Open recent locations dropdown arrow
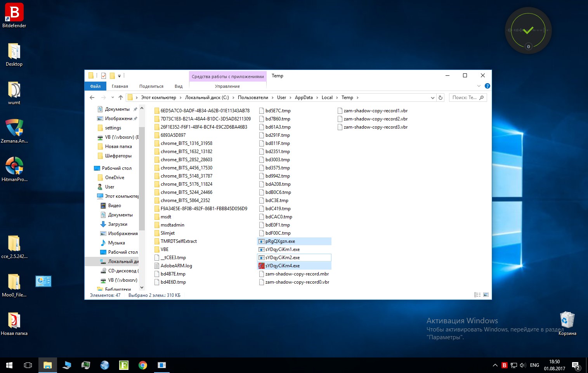Image resolution: width=588 pixels, height=373 pixels. click(113, 98)
